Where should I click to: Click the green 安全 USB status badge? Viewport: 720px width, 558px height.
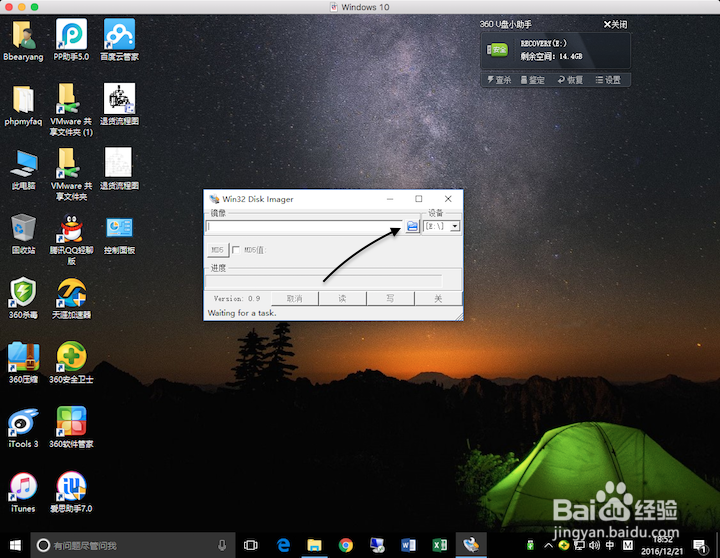[497, 49]
